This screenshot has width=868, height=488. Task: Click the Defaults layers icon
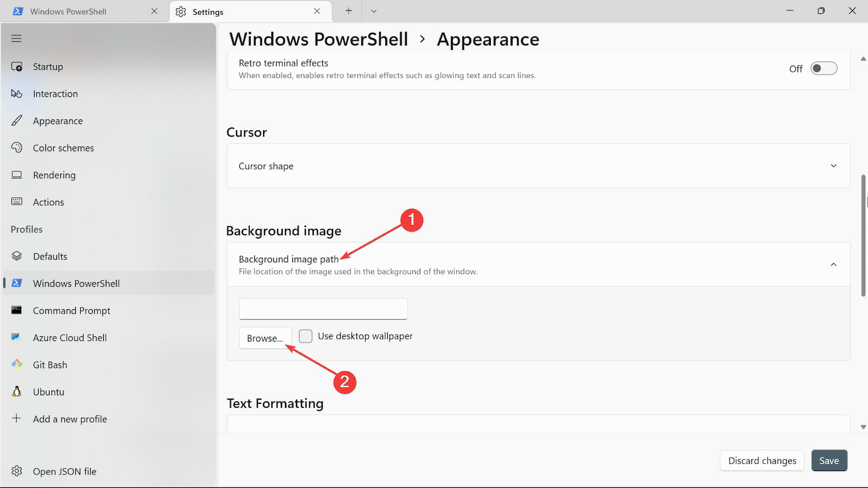17,256
